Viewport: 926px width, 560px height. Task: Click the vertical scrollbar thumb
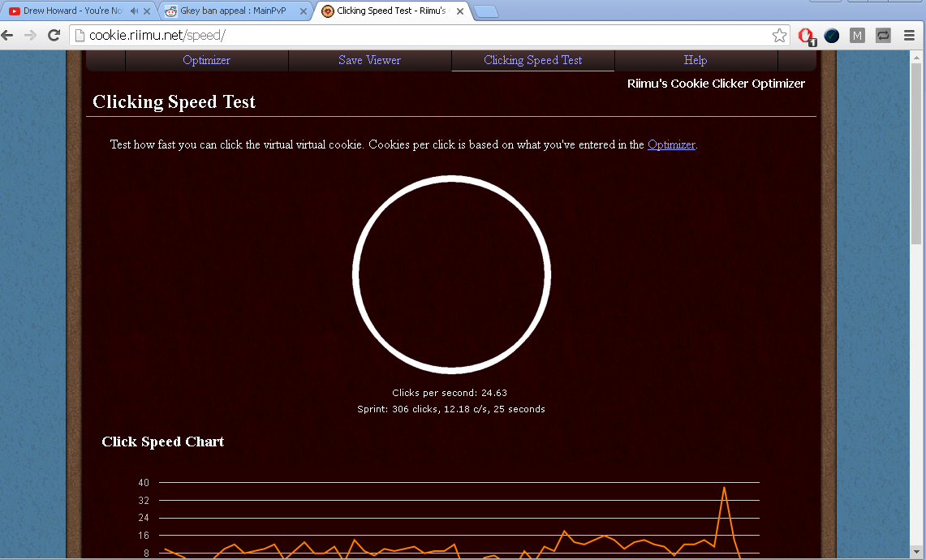point(916,153)
